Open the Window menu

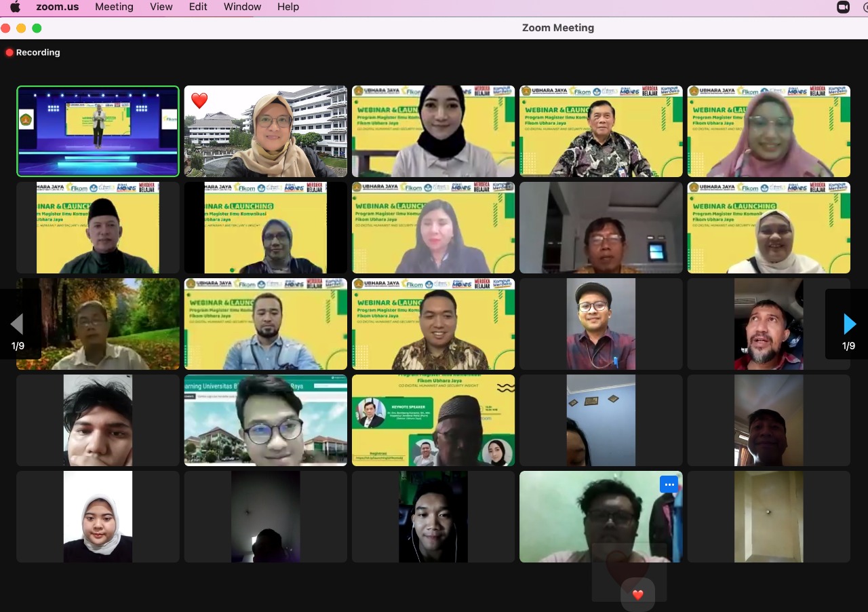(x=242, y=7)
